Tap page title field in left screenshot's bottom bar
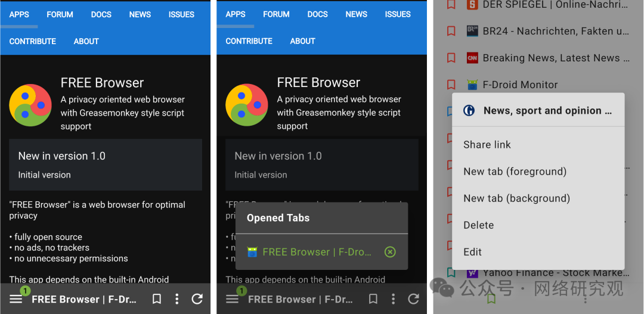This screenshot has height=314, width=644. (x=84, y=299)
